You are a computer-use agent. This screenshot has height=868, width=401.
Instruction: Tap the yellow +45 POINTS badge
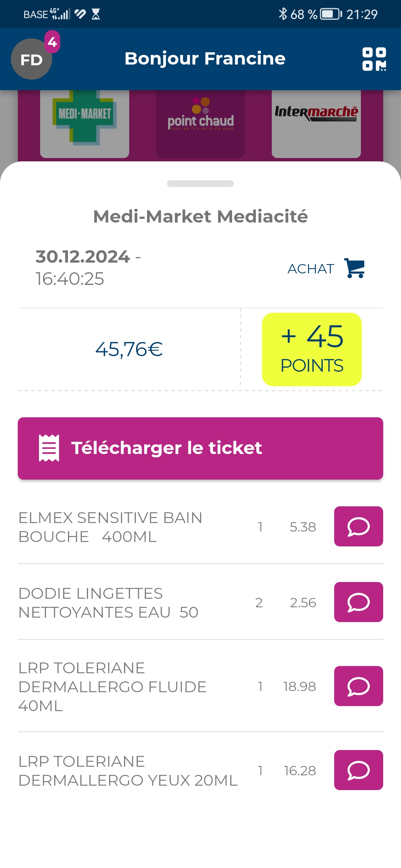point(312,349)
